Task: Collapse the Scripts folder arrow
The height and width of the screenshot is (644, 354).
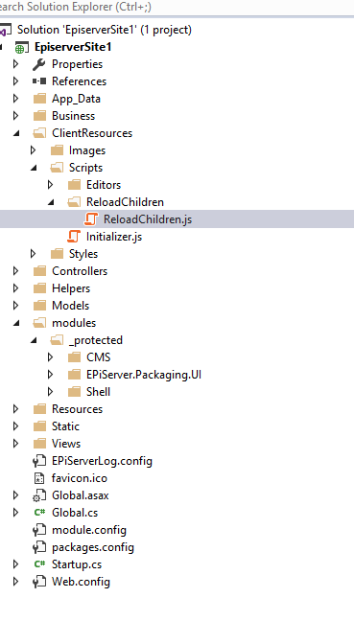Action: 34,168
